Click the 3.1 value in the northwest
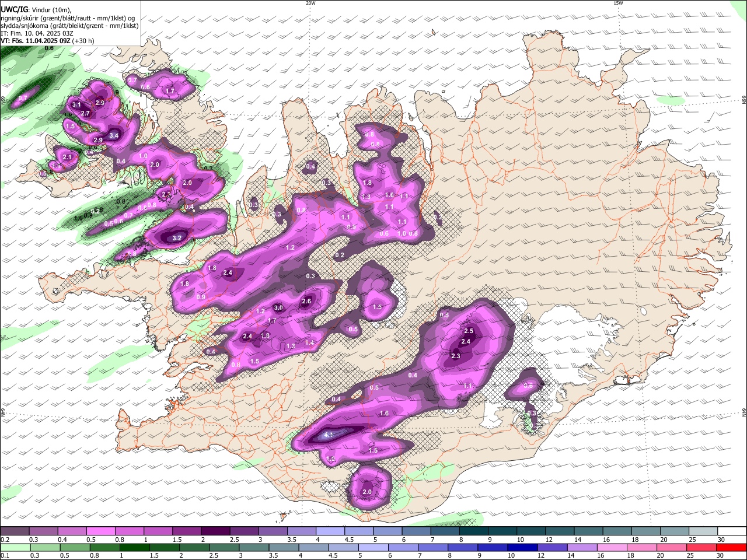747x560 pixels. (x=76, y=105)
